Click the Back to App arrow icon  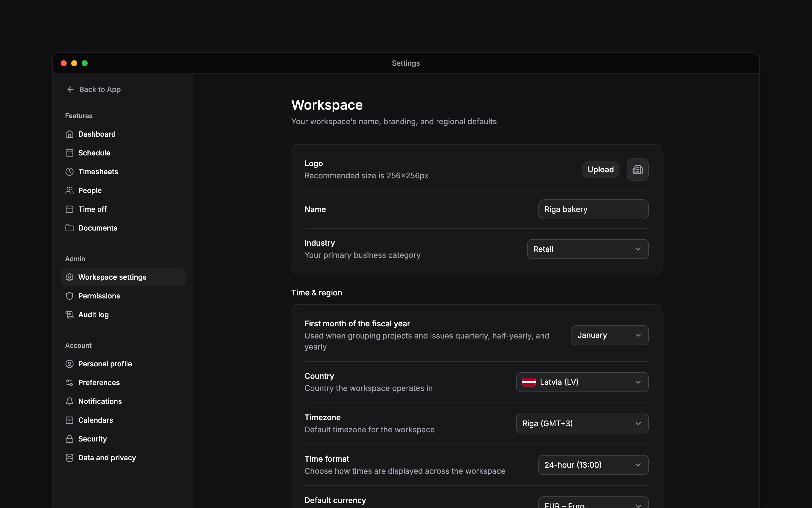[70, 89]
